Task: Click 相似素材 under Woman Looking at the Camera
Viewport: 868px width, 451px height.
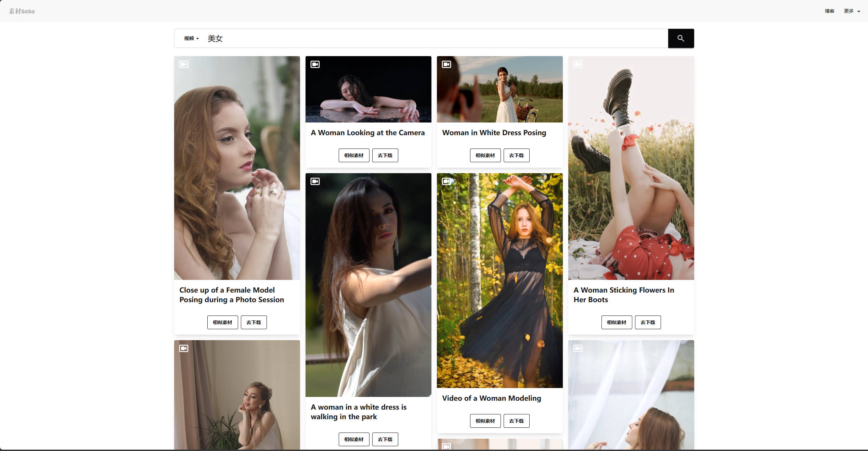Action: [x=354, y=155]
